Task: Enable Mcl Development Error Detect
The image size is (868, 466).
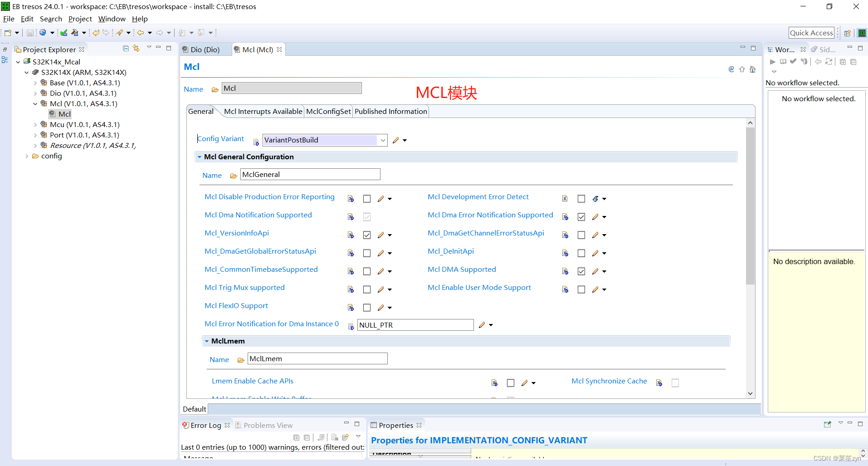Action: pos(581,198)
